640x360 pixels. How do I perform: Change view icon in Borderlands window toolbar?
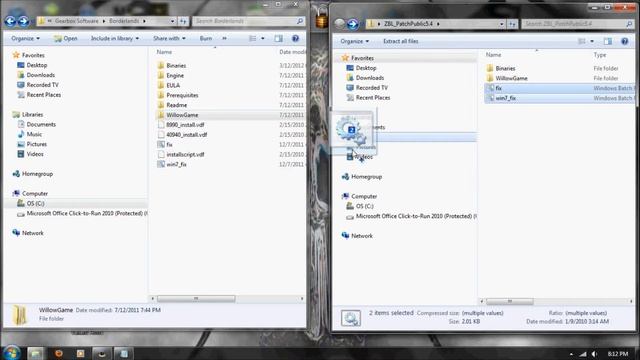[253, 38]
